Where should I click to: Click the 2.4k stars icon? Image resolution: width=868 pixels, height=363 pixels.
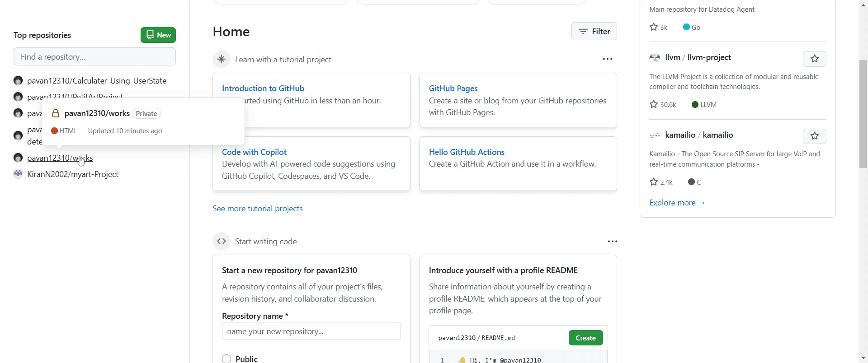(654, 182)
